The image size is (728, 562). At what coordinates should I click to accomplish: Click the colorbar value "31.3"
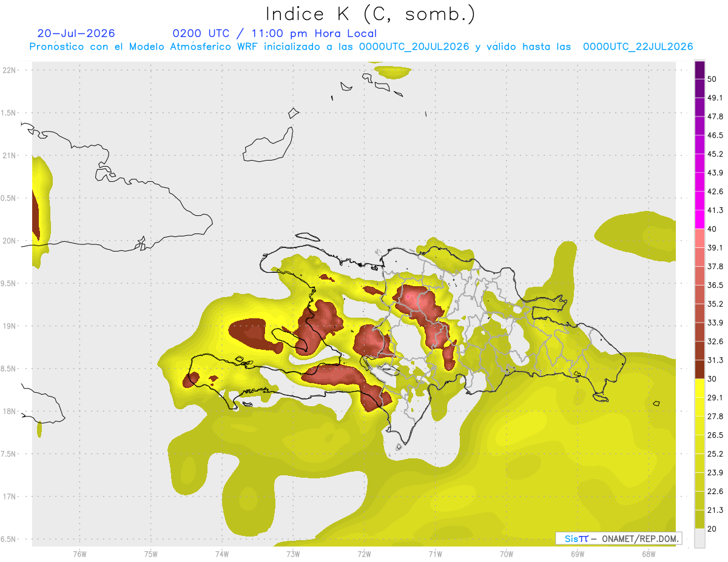[x=715, y=360]
